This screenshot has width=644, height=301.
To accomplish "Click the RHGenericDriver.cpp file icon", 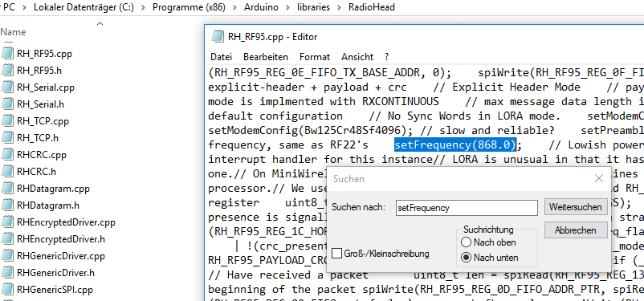I will (7, 256).
